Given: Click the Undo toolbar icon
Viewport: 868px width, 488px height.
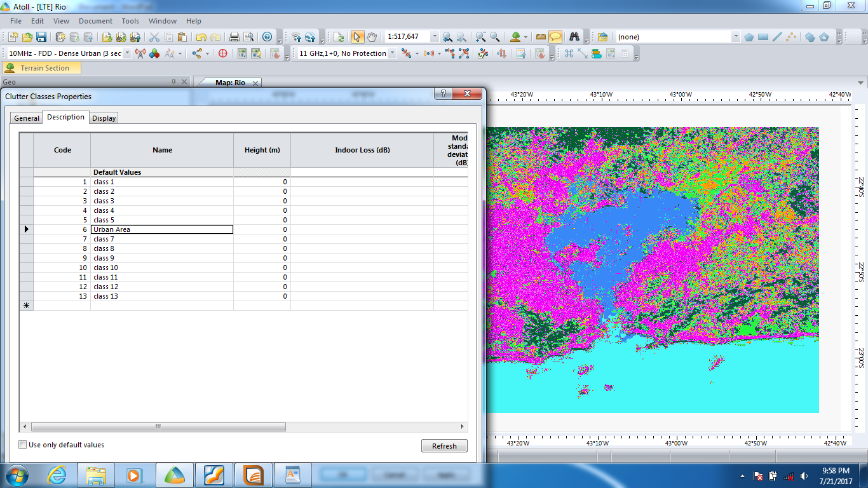Looking at the screenshot, I should coord(201,36).
